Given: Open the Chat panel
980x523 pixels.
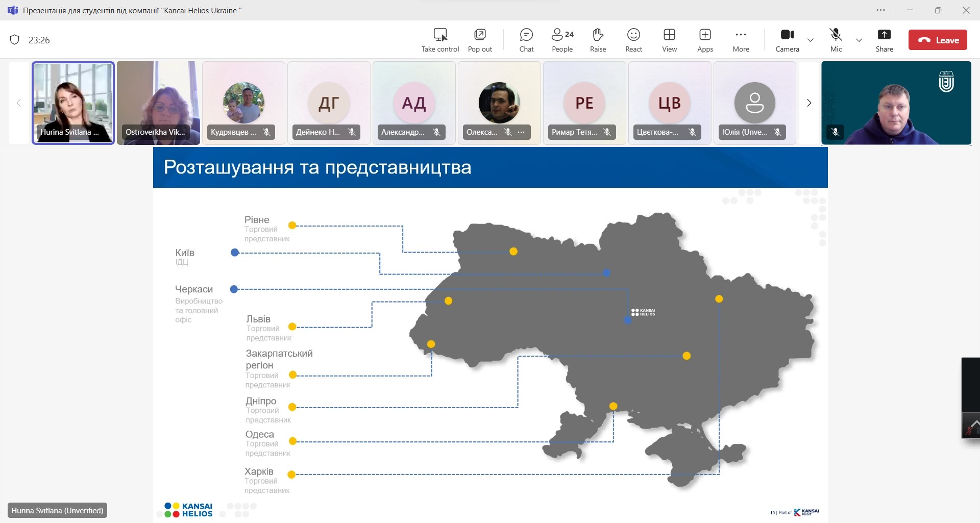Looking at the screenshot, I should click(526, 40).
